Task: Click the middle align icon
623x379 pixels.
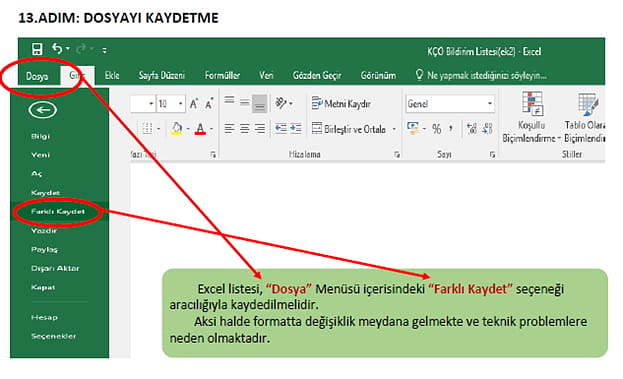Action: click(244, 103)
